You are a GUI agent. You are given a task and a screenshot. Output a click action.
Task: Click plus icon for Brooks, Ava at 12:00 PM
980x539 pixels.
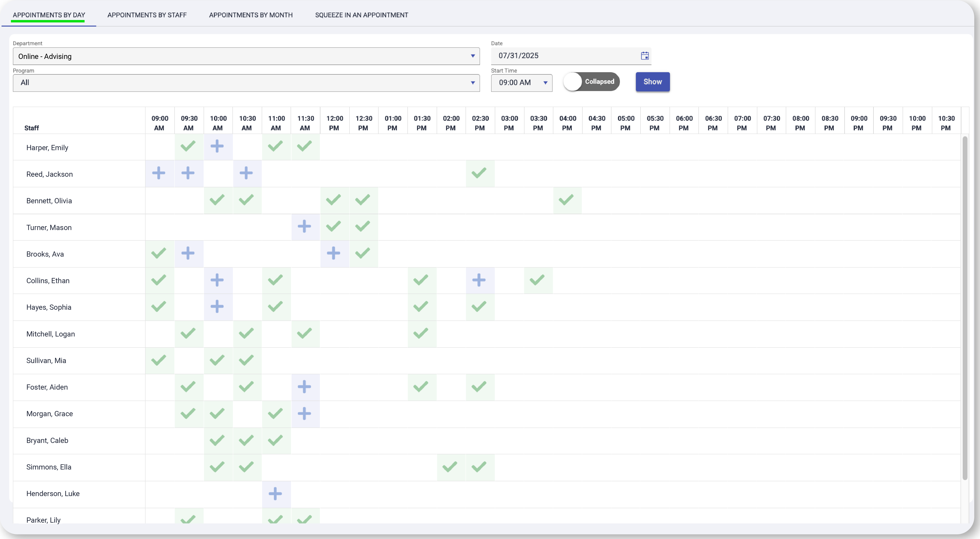[x=334, y=253]
